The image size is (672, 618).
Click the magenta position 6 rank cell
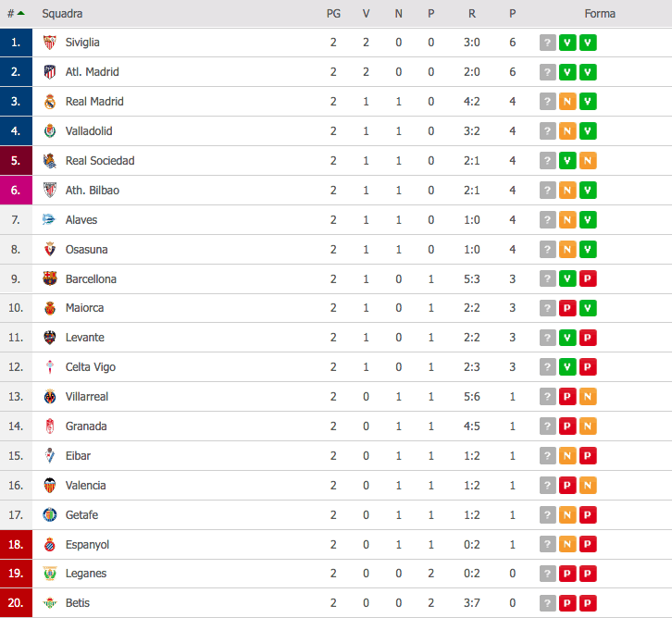pyautogui.click(x=16, y=191)
